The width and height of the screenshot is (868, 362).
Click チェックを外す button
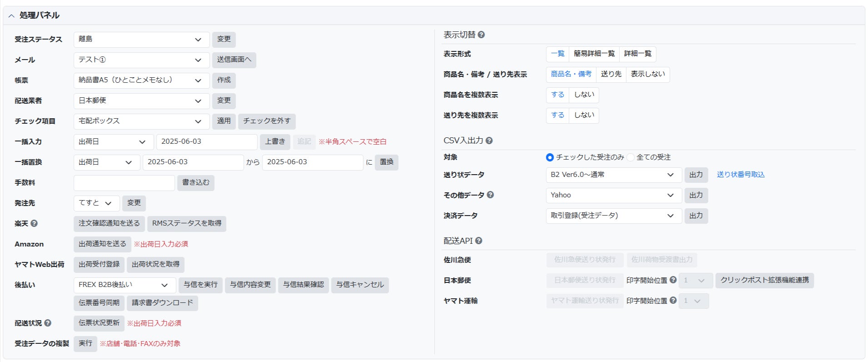(x=267, y=121)
